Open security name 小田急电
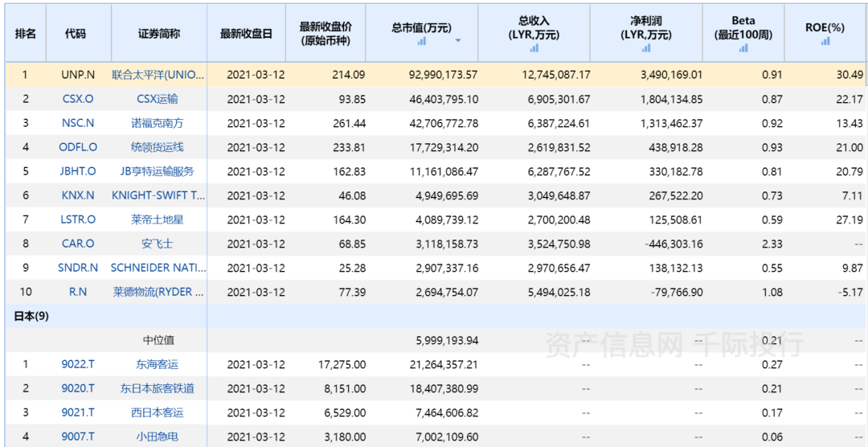Viewport: 868px width, 447px height. (159, 437)
